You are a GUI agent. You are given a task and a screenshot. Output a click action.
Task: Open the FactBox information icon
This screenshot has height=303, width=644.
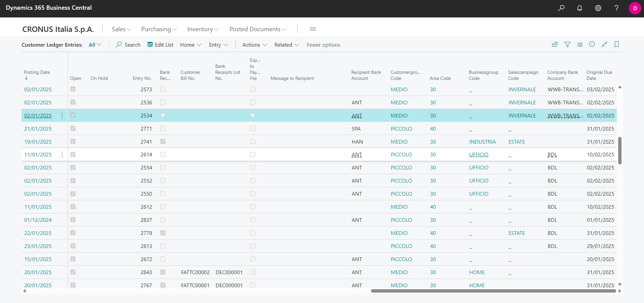pyautogui.click(x=592, y=44)
